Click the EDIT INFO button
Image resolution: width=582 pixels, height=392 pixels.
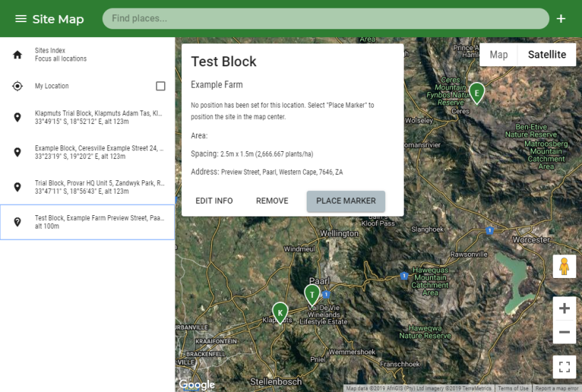click(214, 201)
